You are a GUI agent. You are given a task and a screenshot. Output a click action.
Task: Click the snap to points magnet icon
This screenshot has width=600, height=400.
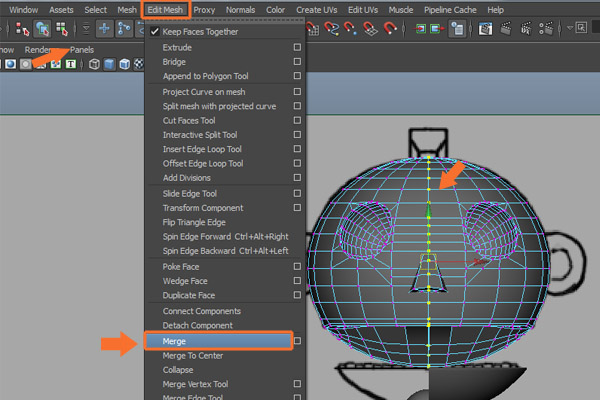350,28
